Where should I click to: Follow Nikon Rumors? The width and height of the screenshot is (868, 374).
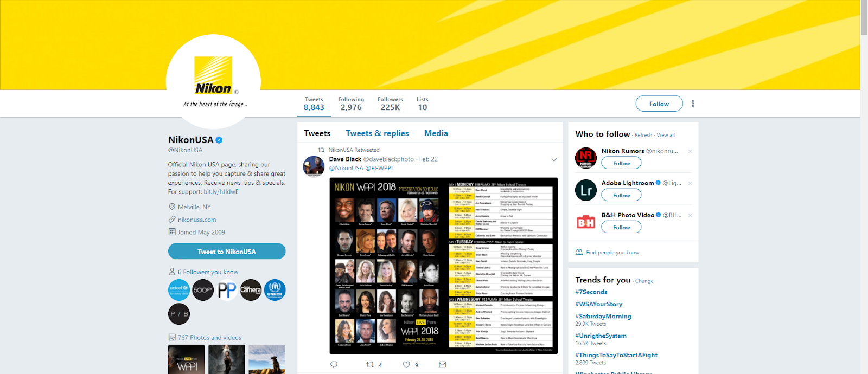(621, 163)
